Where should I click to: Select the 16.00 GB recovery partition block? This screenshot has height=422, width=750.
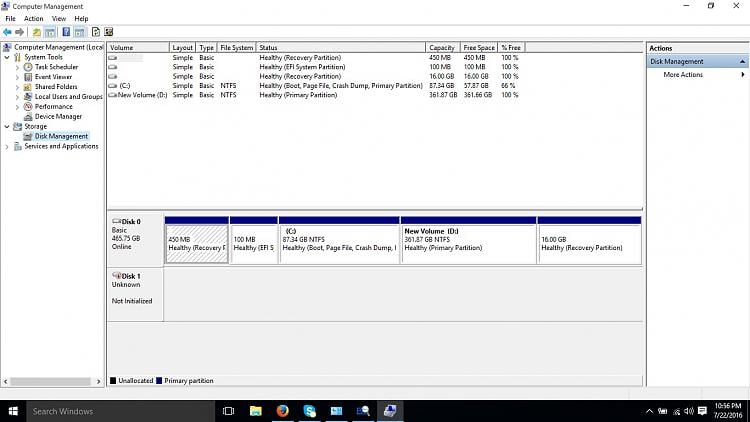pos(589,240)
